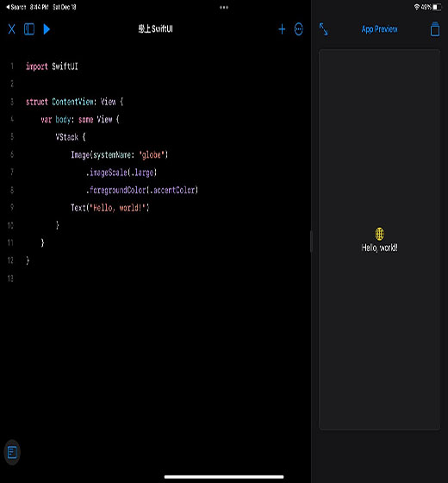The height and width of the screenshot is (483, 448).
Task: Place cursor on the import SwiftUI line
Action: pos(52,66)
